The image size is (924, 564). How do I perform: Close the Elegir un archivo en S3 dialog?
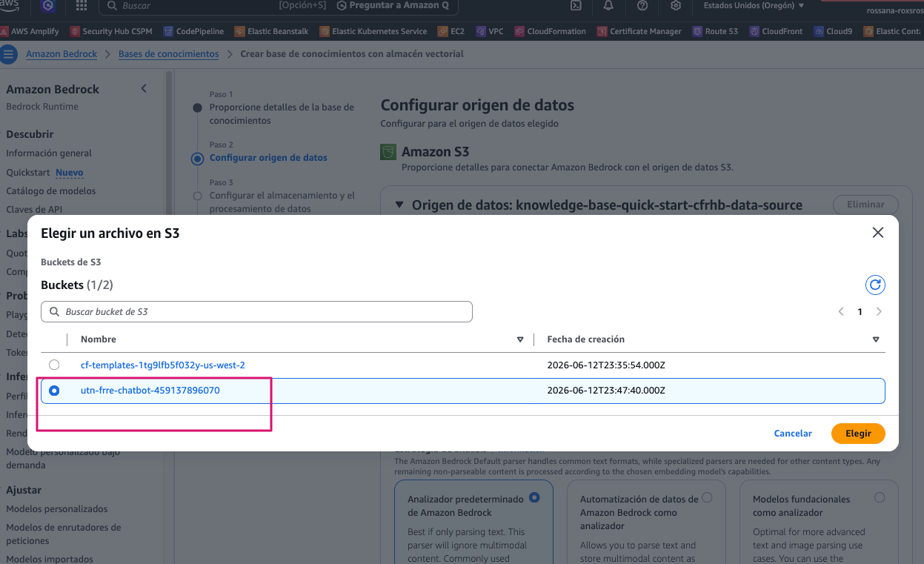coord(878,233)
